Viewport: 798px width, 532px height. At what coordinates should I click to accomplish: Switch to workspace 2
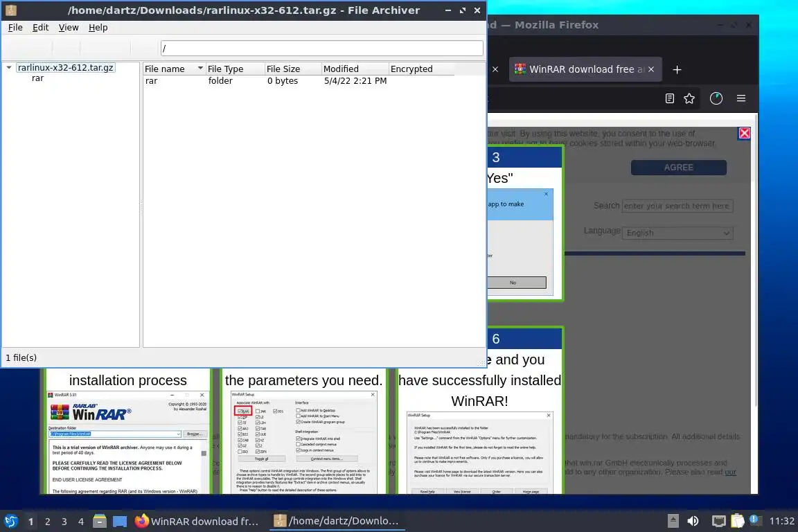click(47, 522)
